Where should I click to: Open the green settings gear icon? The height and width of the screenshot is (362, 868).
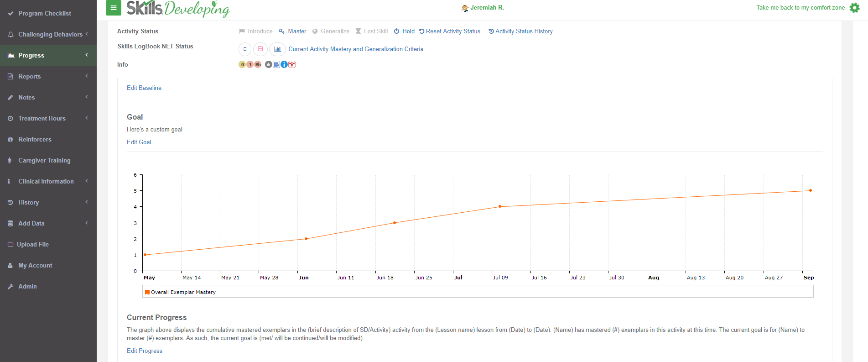point(854,8)
